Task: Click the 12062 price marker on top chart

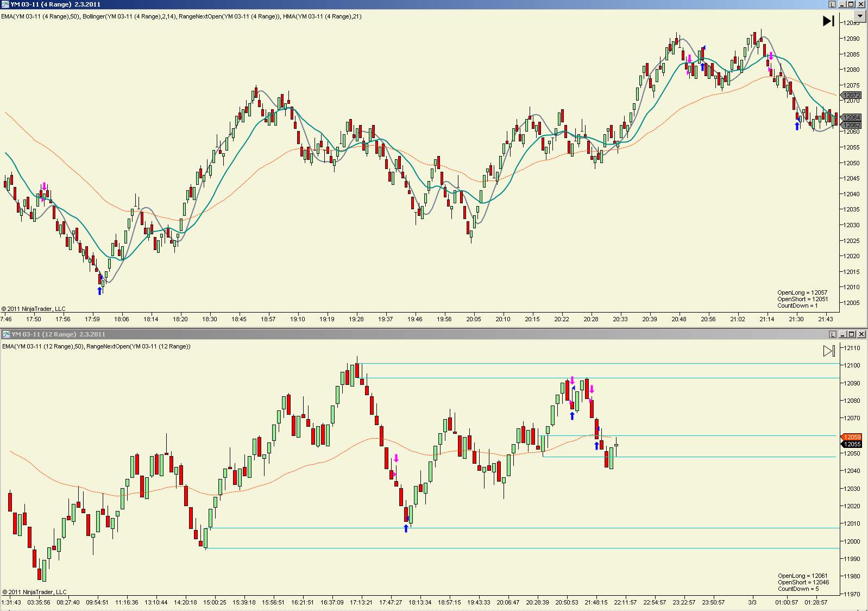Action: coord(851,125)
